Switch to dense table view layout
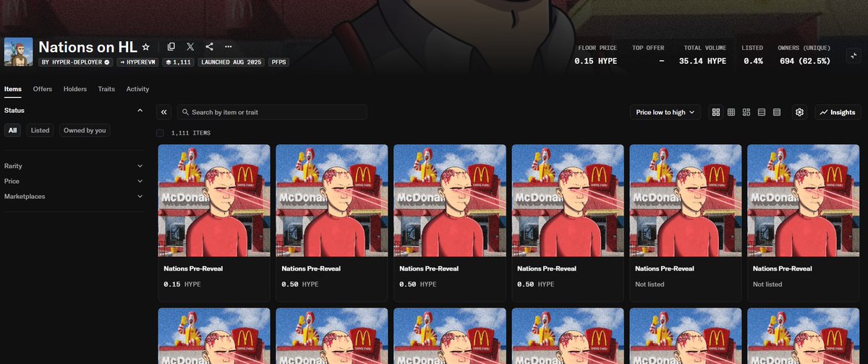 [x=777, y=112]
